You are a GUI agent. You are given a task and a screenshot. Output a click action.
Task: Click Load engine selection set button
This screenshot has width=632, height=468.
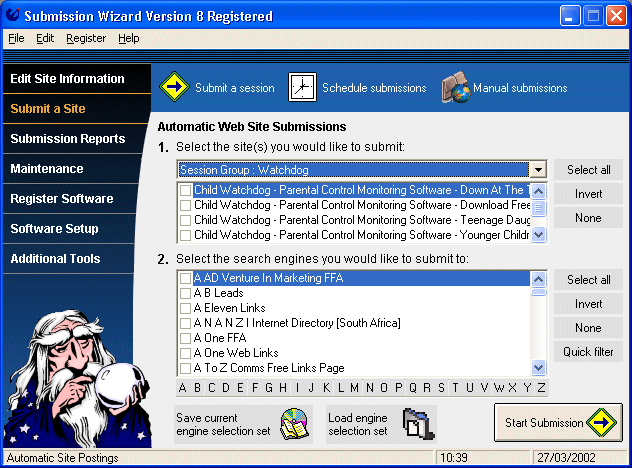(381, 424)
